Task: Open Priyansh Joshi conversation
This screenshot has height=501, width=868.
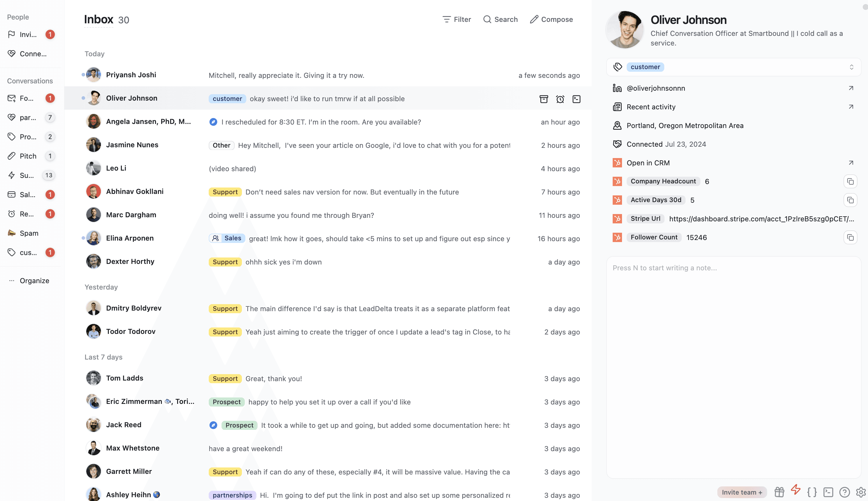Action: (x=131, y=75)
